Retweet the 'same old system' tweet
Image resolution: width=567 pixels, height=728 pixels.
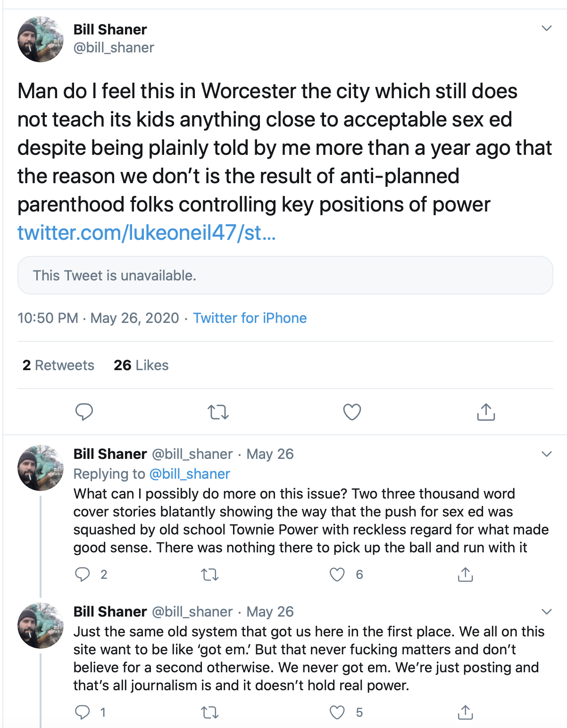point(210,712)
